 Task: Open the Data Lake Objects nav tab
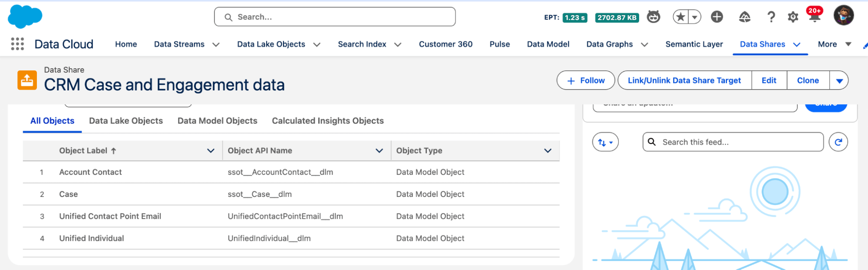(271, 44)
